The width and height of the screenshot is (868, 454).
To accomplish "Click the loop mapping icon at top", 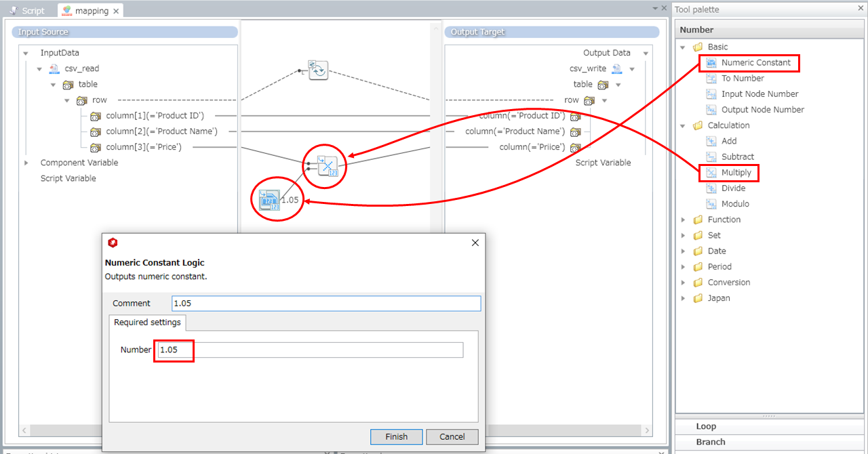I will tap(318, 70).
